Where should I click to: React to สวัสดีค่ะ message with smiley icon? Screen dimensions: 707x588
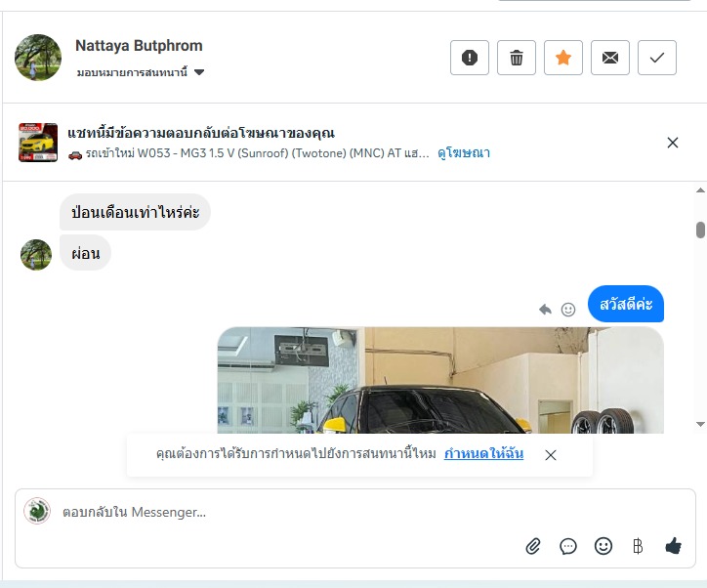coord(568,310)
